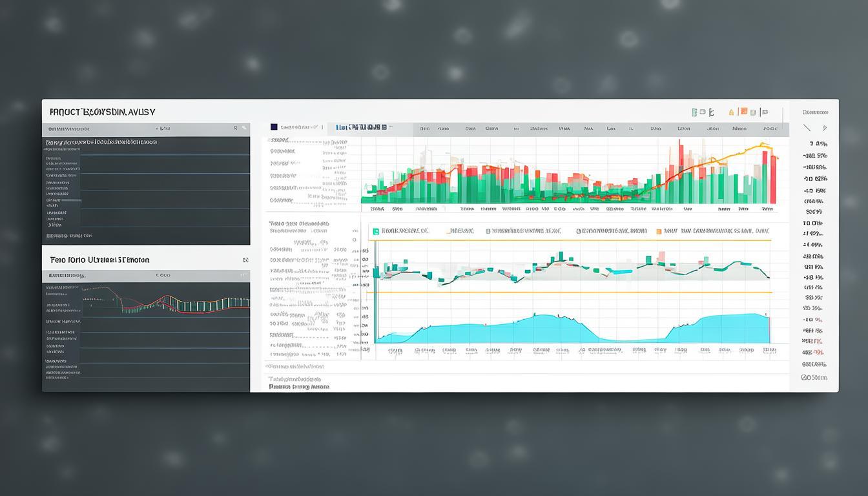Click the teal icon in top-right toolbar
The image size is (868, 496).
click(x=694, y=112)
